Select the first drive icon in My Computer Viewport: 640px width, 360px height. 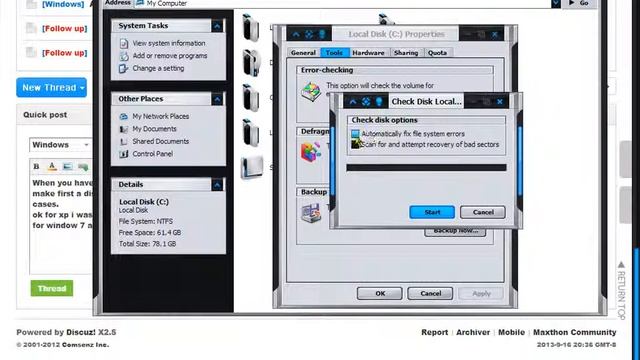(x=251, y=28)
